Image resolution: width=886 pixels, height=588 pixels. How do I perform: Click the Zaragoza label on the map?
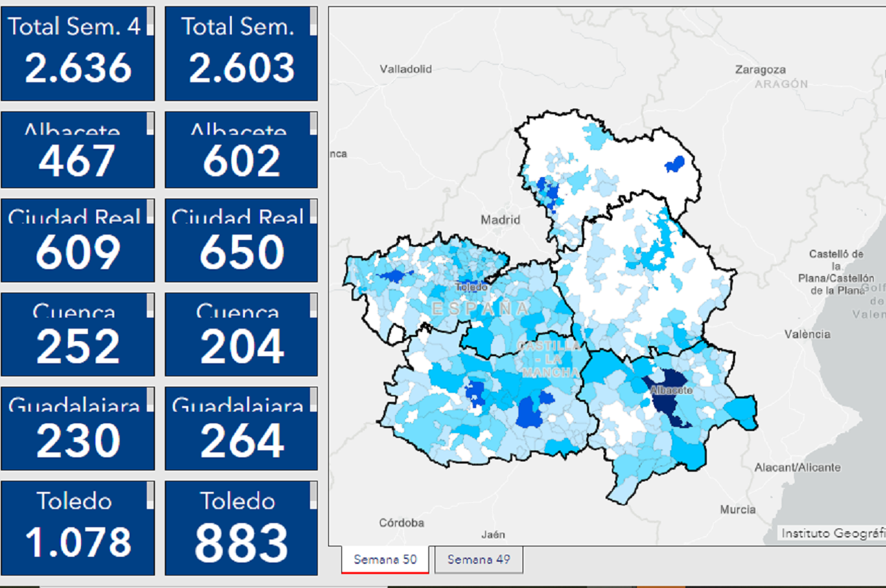pos(761,69)
